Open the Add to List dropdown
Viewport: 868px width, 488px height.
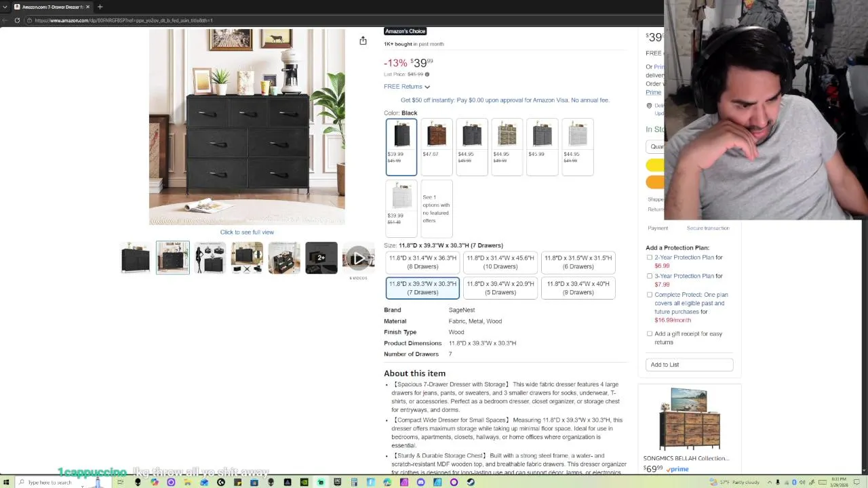point(689,365)
